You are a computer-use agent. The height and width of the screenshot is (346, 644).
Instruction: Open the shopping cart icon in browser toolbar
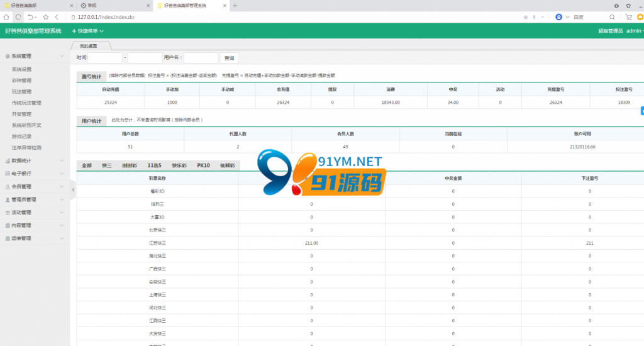pyautogui.click(x=628, y=17)
